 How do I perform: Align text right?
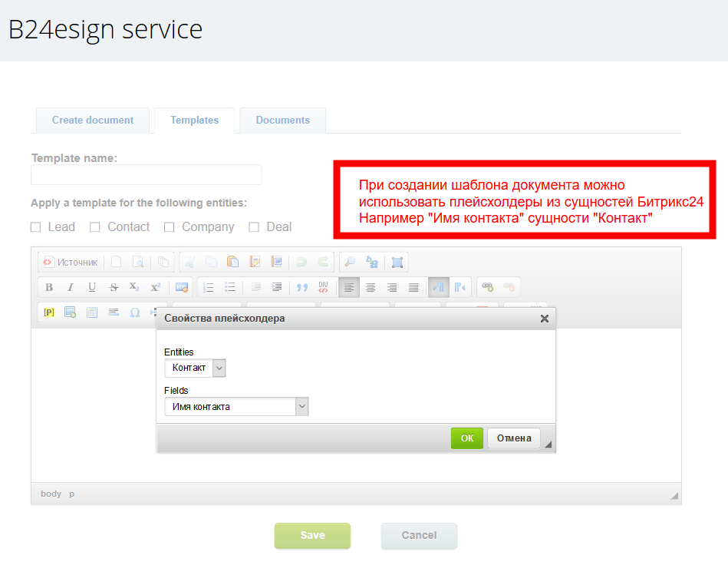click(x=392, y=287)
